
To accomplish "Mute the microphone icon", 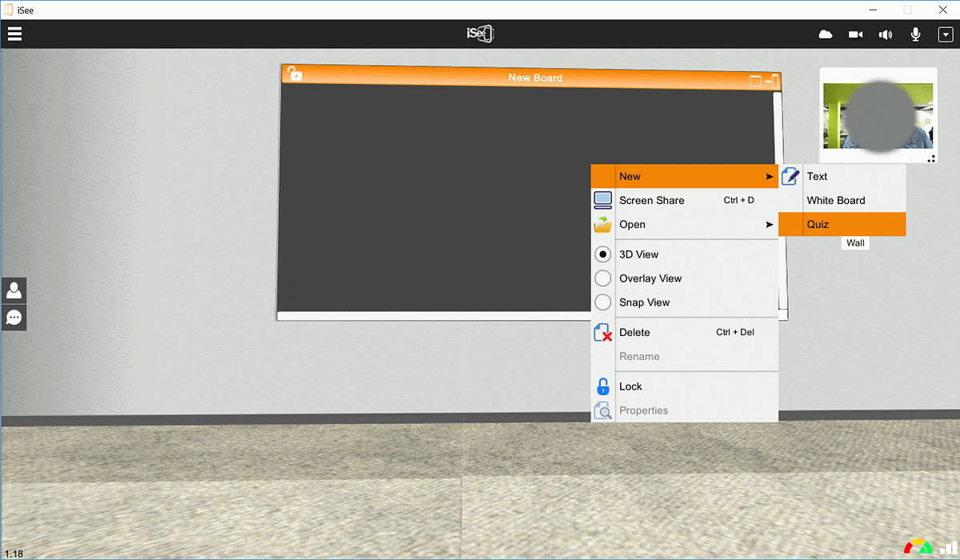I will click(916, 34).
